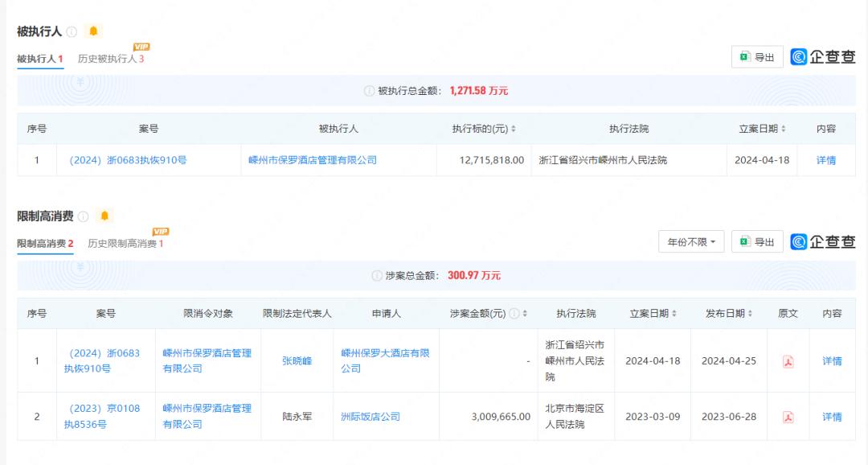Switch to 历史限制高消费 1 tab
The height and width of the screenshot is (465, 868).
pyautogui.click(x=125, y=243)
